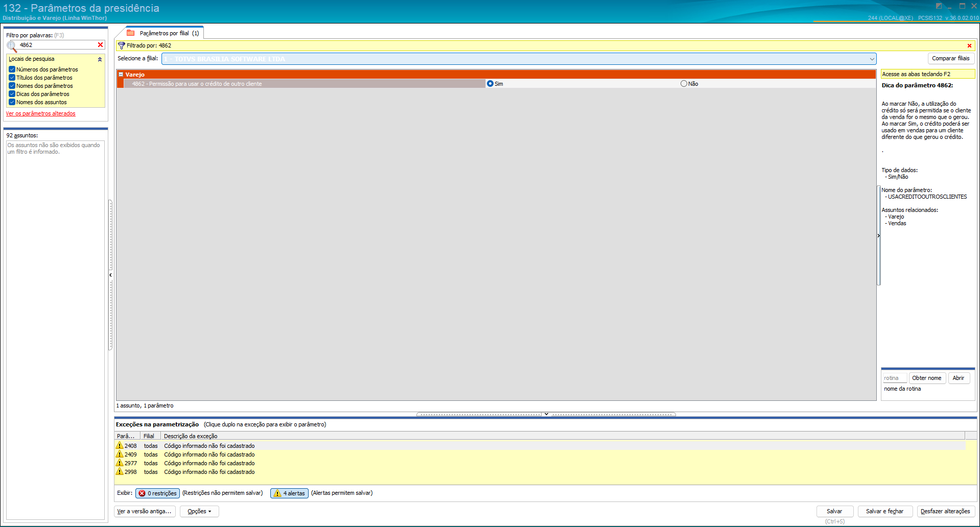
Task: Toggle the '4 alertas' filter button
Action: tap(289, 493)
